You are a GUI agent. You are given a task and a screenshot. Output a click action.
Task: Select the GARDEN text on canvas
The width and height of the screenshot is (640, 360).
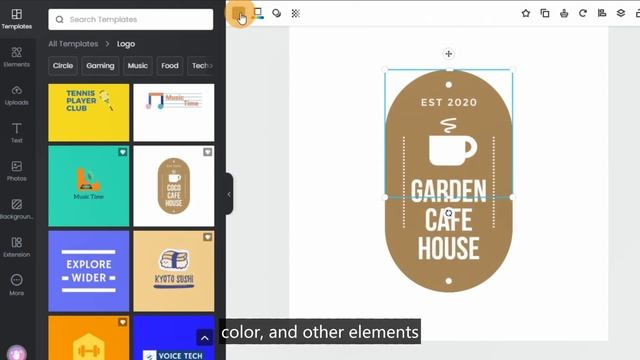pos(449,191)
